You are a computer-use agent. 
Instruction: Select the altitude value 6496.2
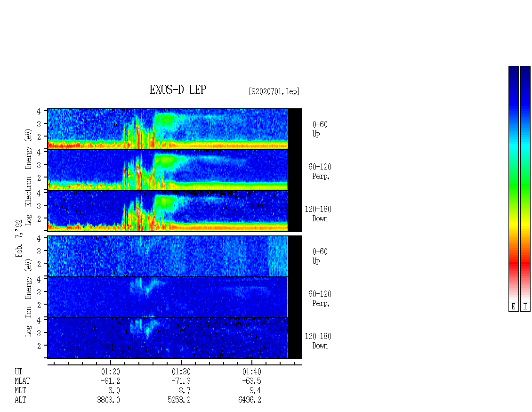tap(250, 400)
